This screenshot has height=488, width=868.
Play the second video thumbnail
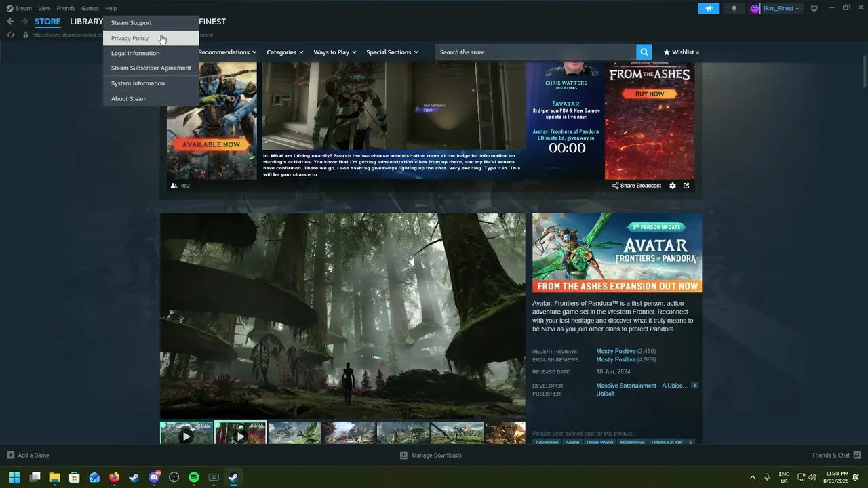pyautogui.click(x=240, y=434)
